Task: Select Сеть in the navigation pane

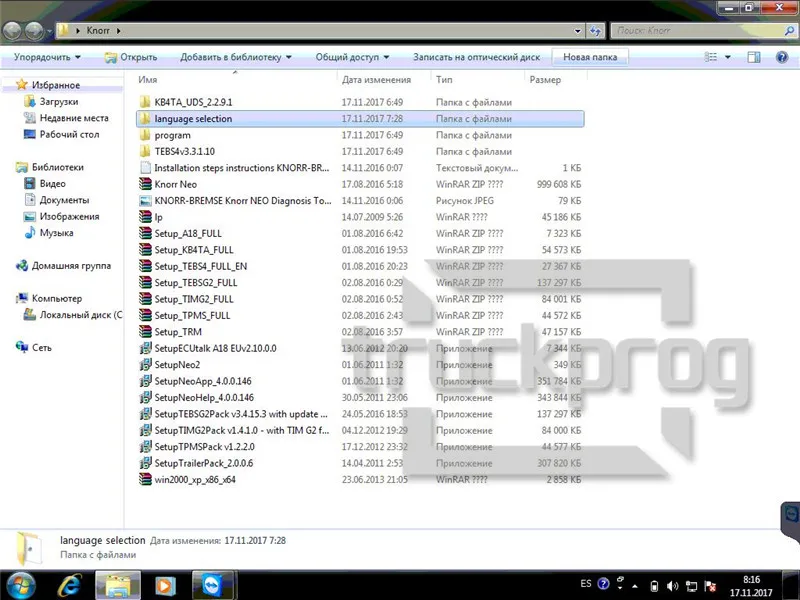Action: 41,347
